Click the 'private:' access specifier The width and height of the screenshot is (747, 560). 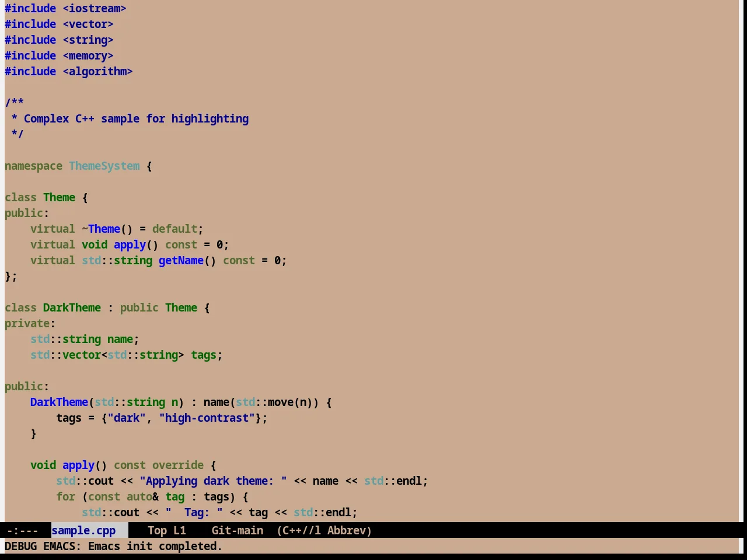30,323
